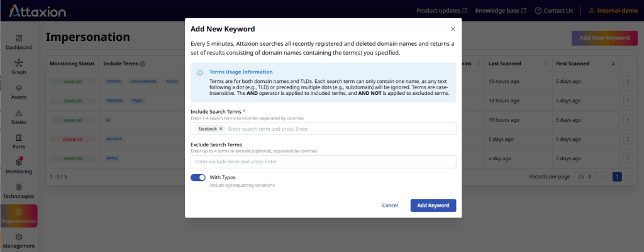Screen dimensions: 644x252
Task: Open the Dashboard sidebar icon
Action: [x=18, y=39]
